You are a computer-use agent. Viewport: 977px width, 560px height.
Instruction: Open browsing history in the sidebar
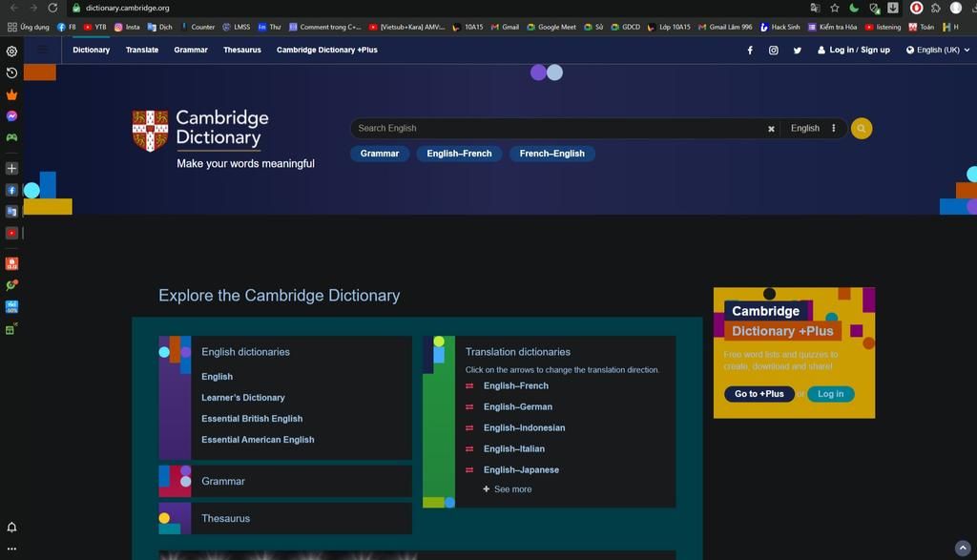(x=11, y=73)
